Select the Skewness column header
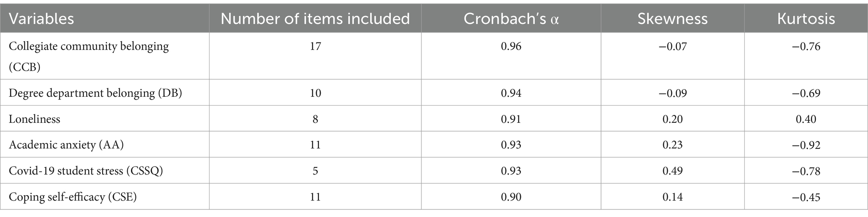 tap(672, 19)
